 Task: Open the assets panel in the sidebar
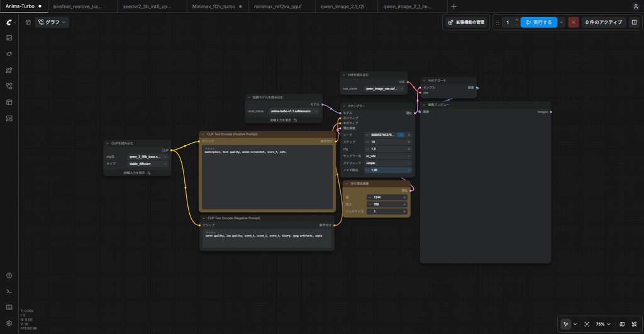point(9,38)
